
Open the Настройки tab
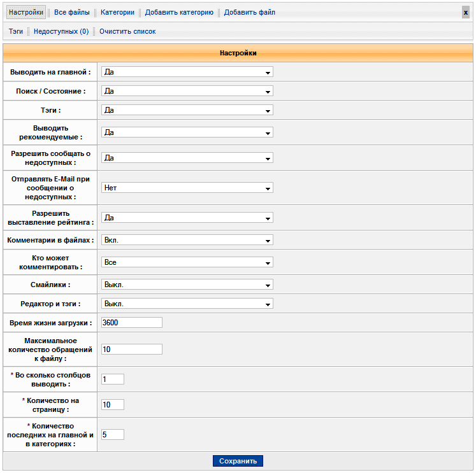[26, 13]
